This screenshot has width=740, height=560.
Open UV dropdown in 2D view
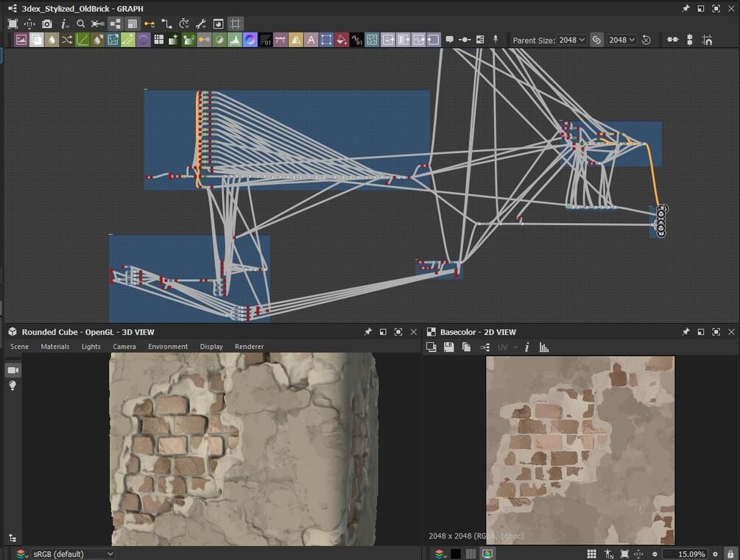[x=507, y=347]
